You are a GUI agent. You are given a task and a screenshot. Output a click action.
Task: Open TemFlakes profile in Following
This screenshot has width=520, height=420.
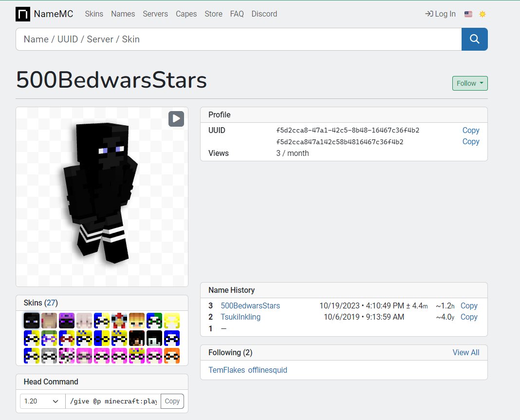tap(226, 370)
